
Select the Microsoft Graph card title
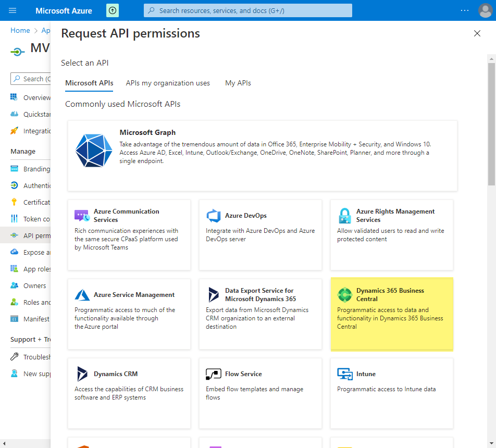(147, 132)
